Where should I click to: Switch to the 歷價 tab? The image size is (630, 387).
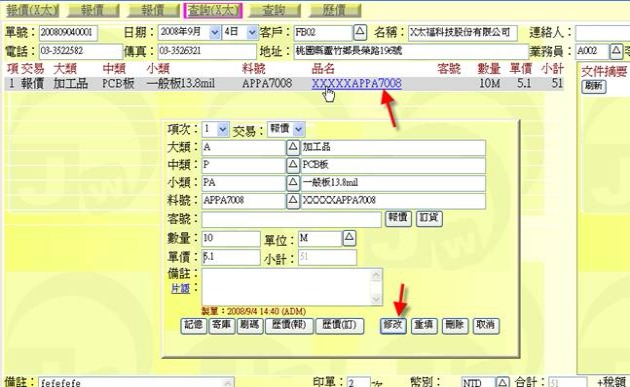coord(335,10)
